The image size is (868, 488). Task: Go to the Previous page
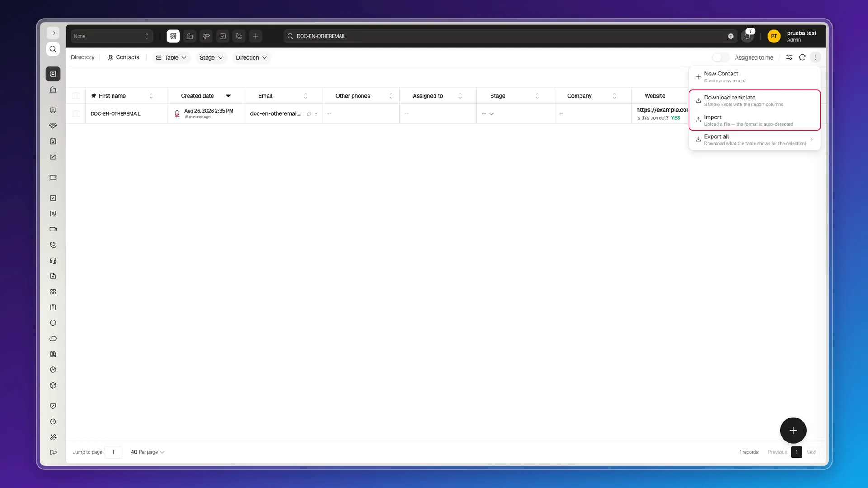777,452
